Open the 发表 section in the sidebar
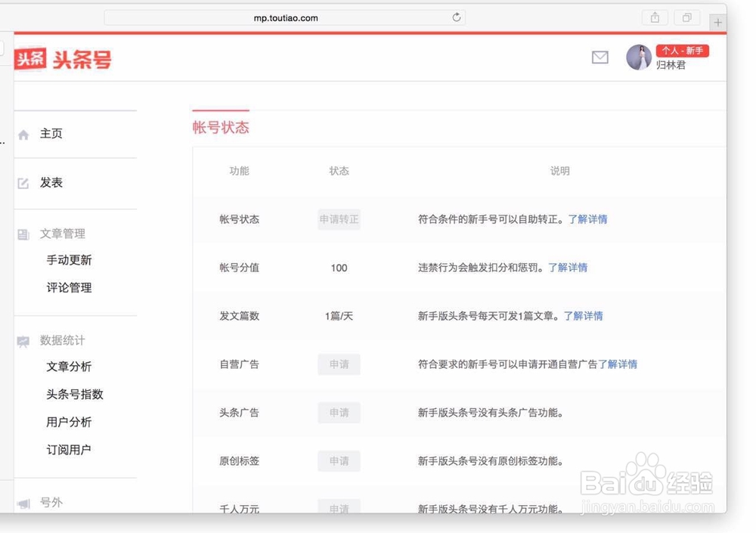This screenshot has height=533, width=756. click(50, 181)
